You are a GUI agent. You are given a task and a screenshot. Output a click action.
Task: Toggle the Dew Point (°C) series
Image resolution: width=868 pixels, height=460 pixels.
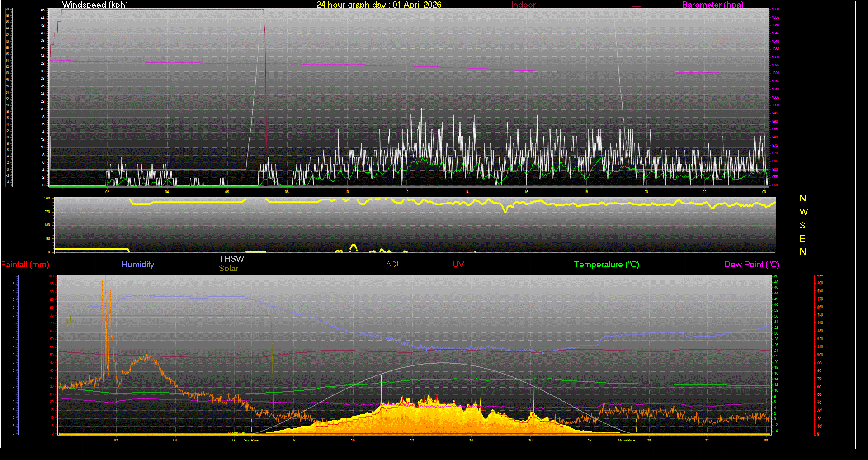[751, 265]
